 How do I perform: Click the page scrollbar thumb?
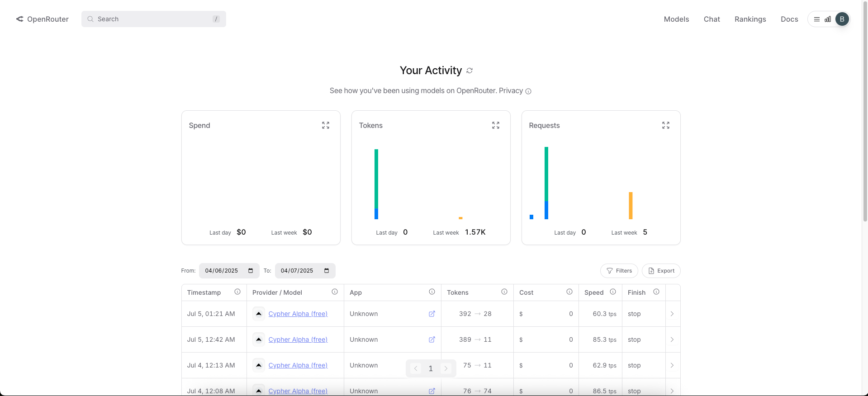(865, 111)
